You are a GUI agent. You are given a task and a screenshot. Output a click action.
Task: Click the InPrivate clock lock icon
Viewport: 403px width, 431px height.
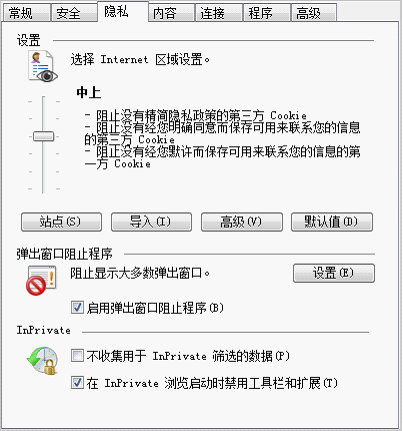pyautogui.click(x=43, y=361)
